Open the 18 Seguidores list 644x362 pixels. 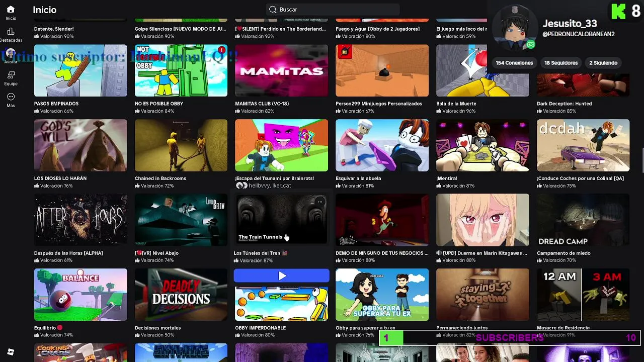[x=561, y=63]
